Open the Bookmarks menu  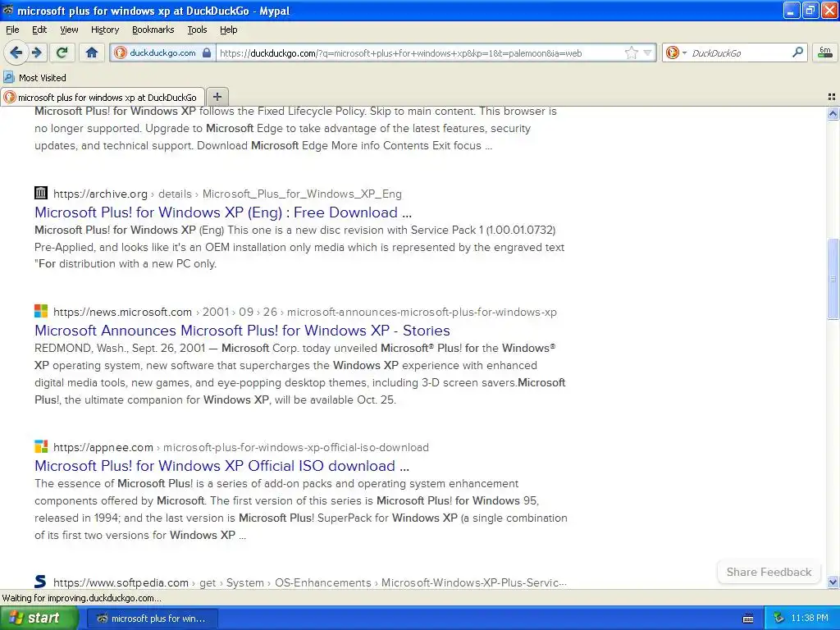point(153,30)
